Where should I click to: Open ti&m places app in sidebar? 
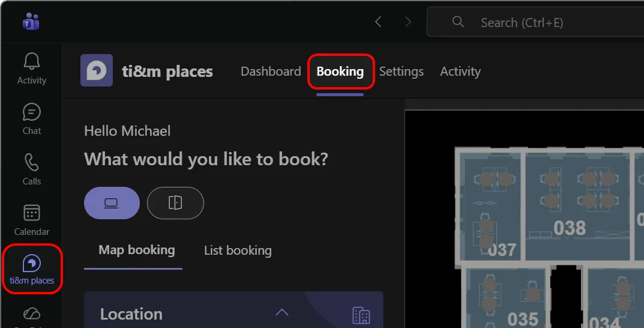click(x=32, y=270)
